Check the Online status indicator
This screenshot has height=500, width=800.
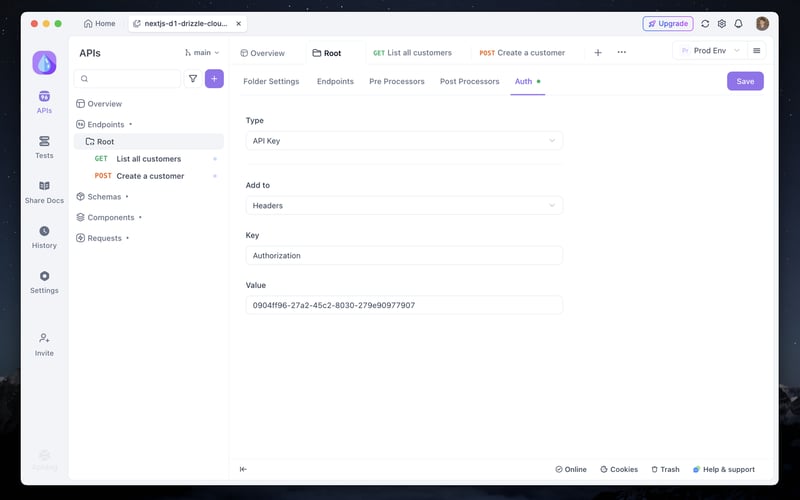point(571,469)
